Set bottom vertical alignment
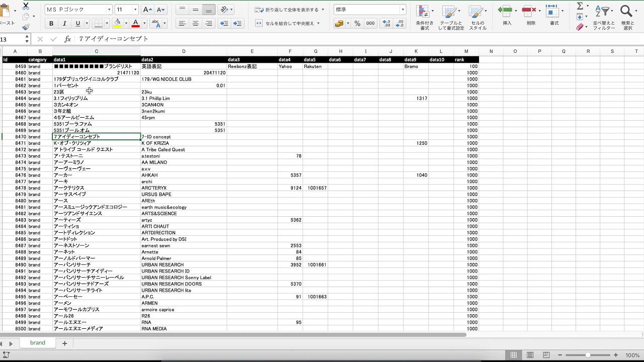644x362 pixels. (x=209, y=10)
